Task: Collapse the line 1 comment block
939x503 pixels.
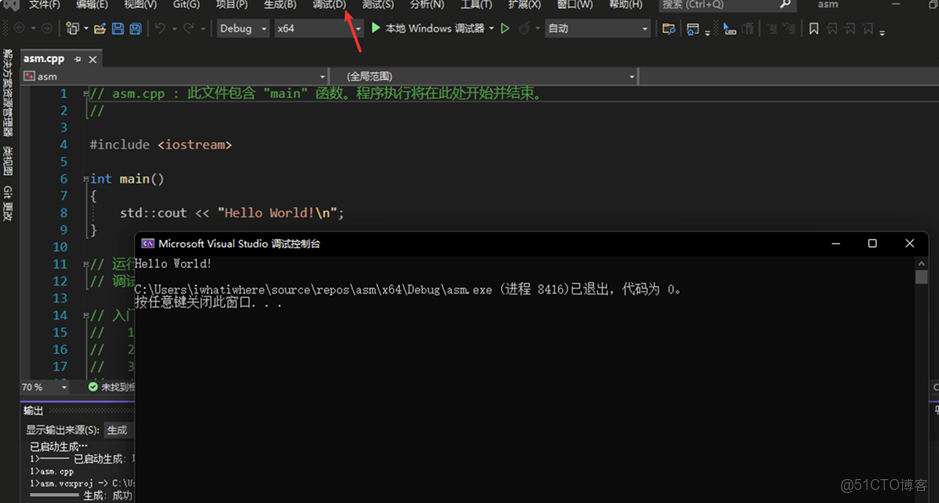Action: 87,93
